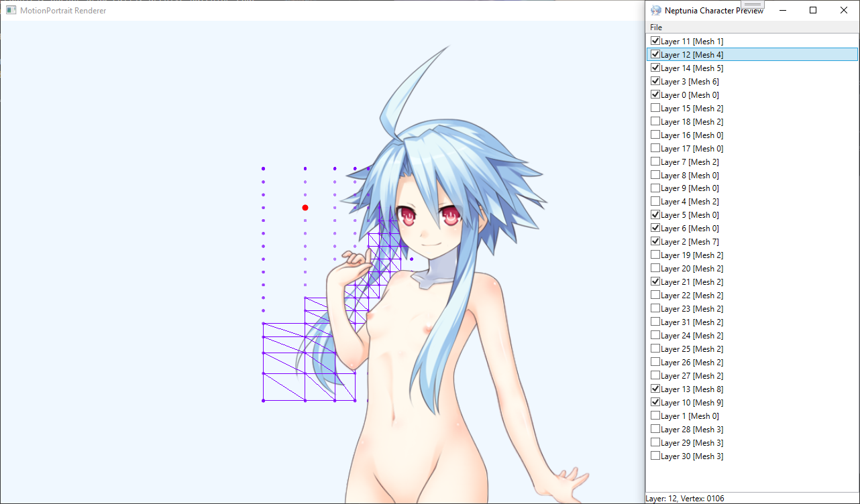Hide Layer 10 [Mesh 9] via its checkbox
The width and height of the screenshot is (860, 504).
[x=655, y=402]
